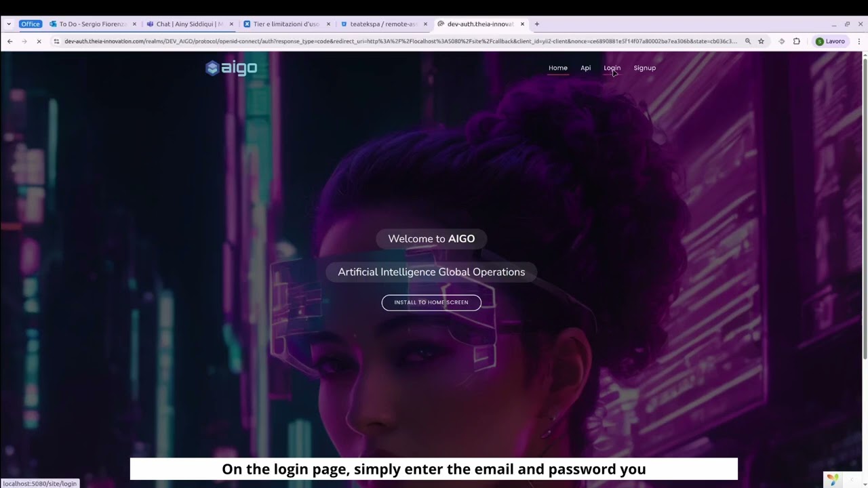Close the dev-auth tab
Viewport: 868px width, 488px height.
[522, 24]
